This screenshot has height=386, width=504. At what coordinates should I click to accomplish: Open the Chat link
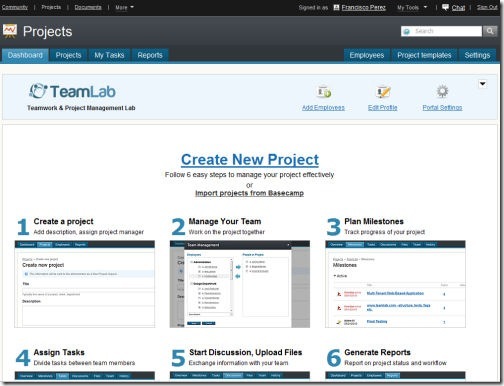pyautogui.click(x=458, y=7)
